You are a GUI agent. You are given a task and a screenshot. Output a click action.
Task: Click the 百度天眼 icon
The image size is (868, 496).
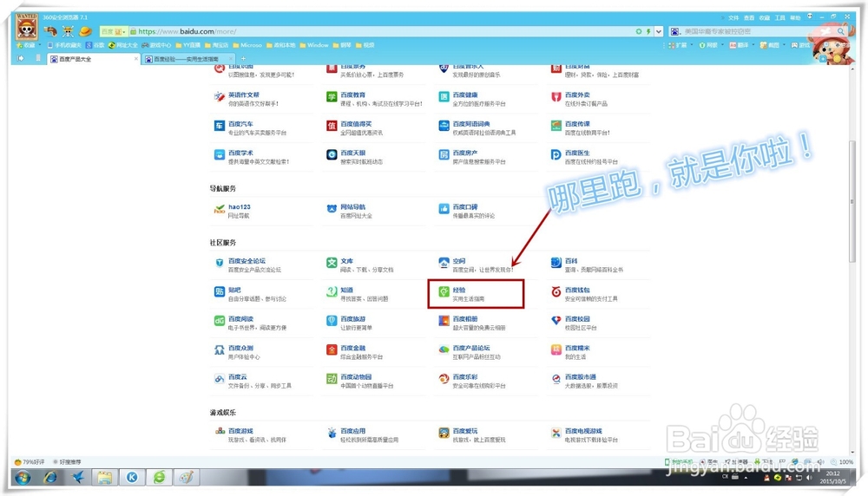pos(332,155)
